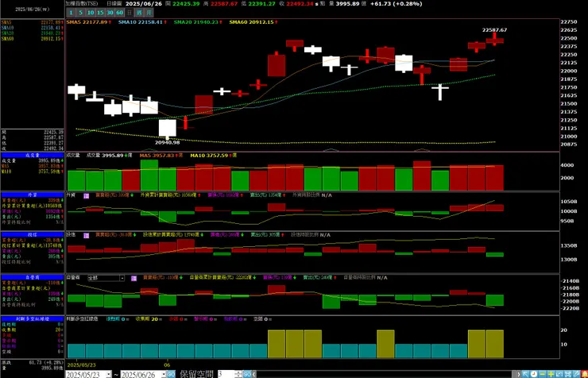Open the end date 2025/06/26 dropdown
Image resolution: width=588 pixels, height=378 pixels.
pos(164,374)
